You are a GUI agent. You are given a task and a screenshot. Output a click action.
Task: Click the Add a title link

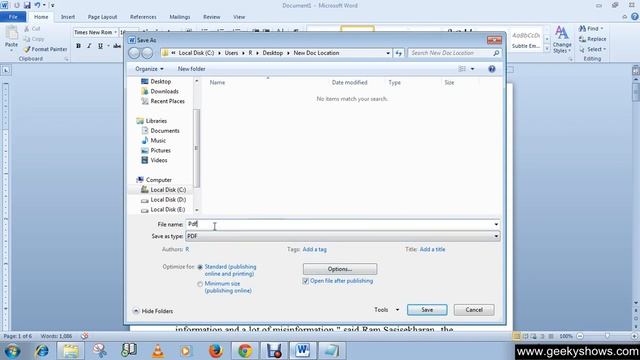432,249
